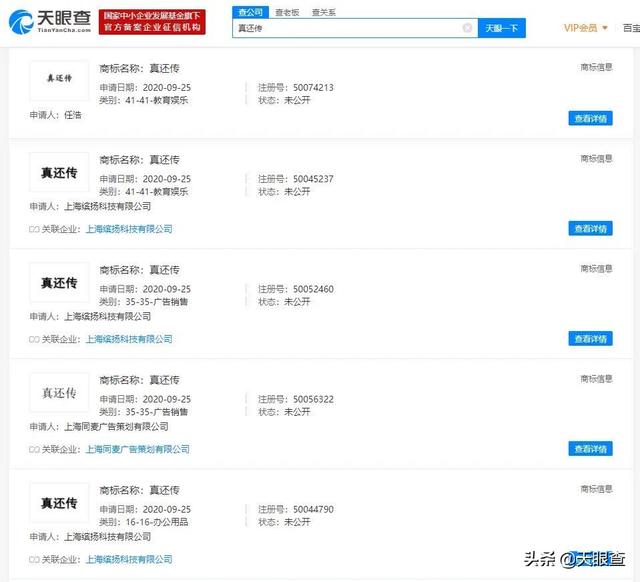Click 商标信息 tag for registration 50045237
The height and width of the screenshot is (582, 640).
point(596,159)
